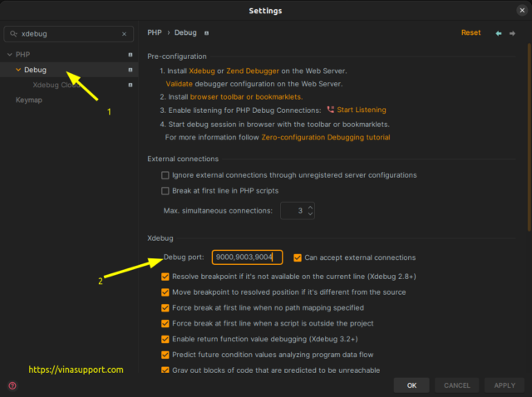The image size is (532, 397).
Task: Increase Max. simultaneous connections with the up arrow
Action: 310,207
